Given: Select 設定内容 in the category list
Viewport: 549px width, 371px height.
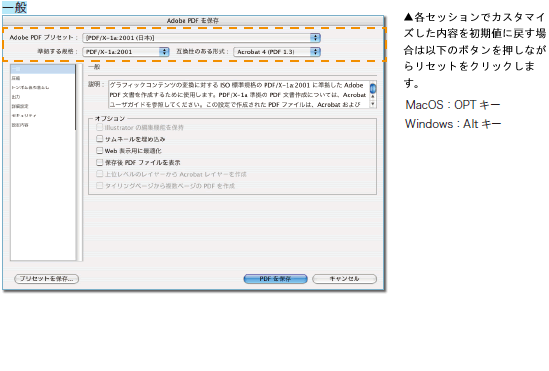Looking at the screenshot, I should (20, 125).
